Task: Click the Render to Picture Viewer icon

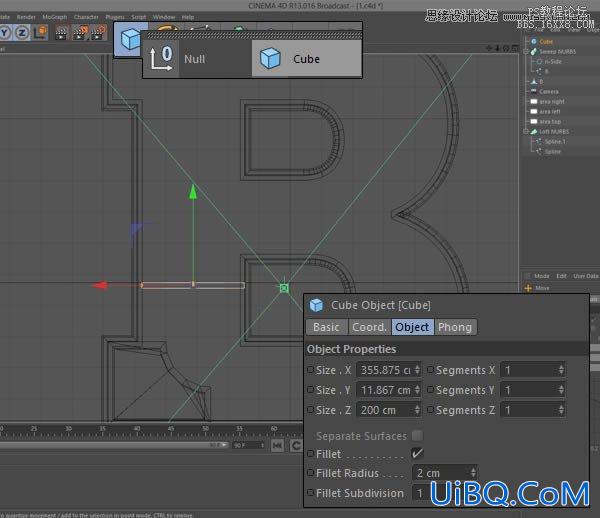Action: point(81,33)
